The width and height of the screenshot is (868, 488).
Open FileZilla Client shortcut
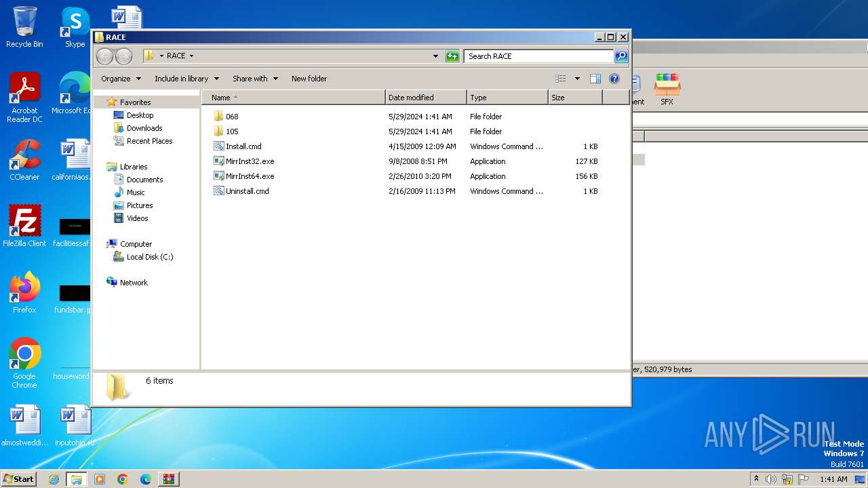point(24,226)
